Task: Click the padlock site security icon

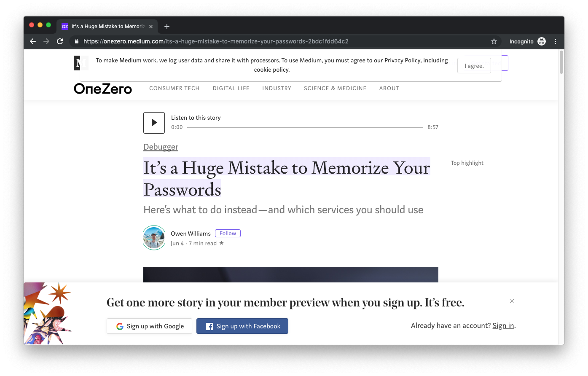Action: point(76,41)
